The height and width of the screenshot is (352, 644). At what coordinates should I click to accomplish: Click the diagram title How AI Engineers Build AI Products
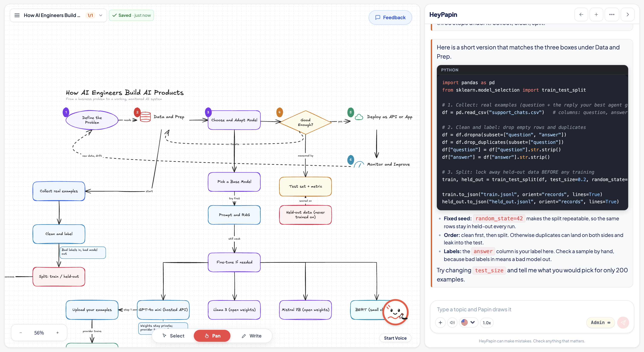click(125, 92)
